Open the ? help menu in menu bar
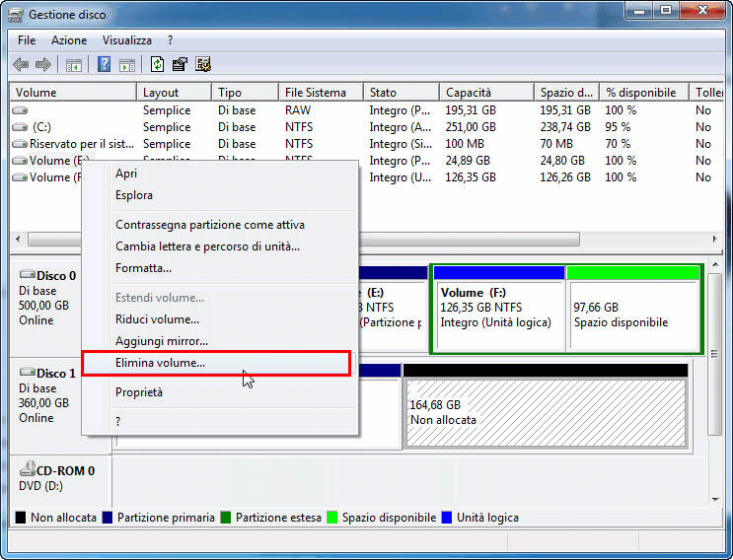This screenshot has width=733, height=560. pyautogui.click(x=170, y=40)
